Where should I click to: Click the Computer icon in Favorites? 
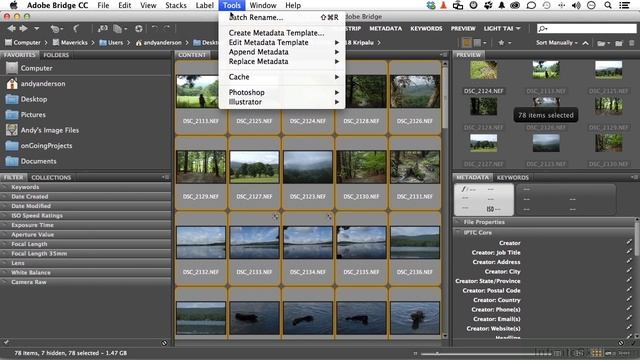point(12,68)
